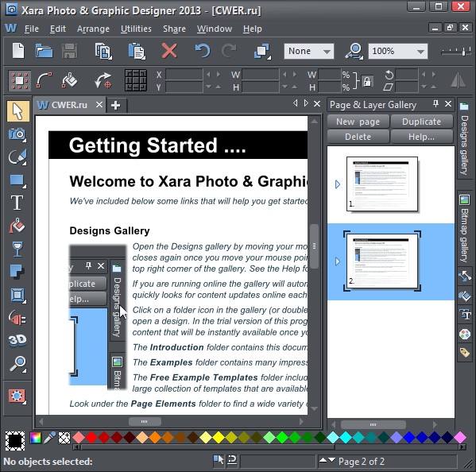The width and height of the screenshot is (476, 472).
Task: Select the Selector arrow tool
Action: 18,111
